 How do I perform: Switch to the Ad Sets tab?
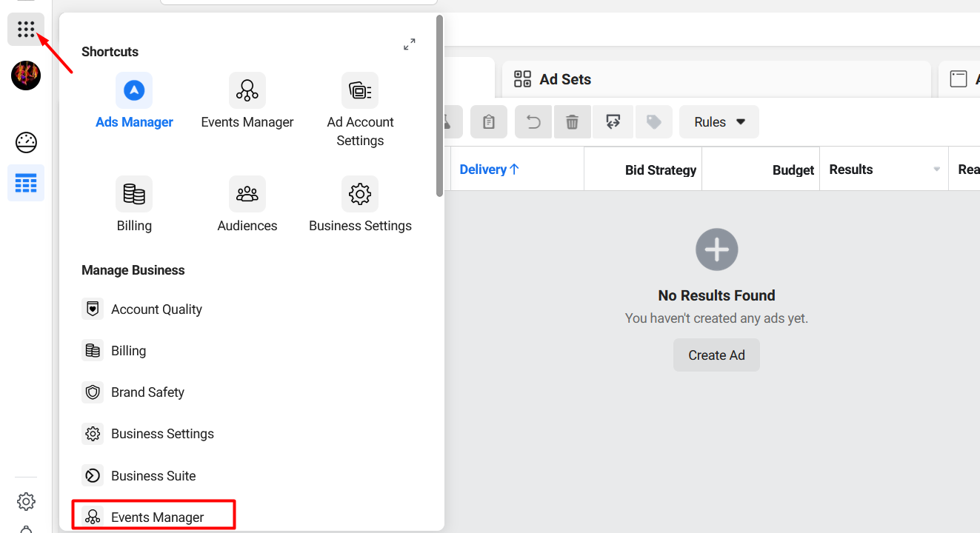(x=716, y=79)
